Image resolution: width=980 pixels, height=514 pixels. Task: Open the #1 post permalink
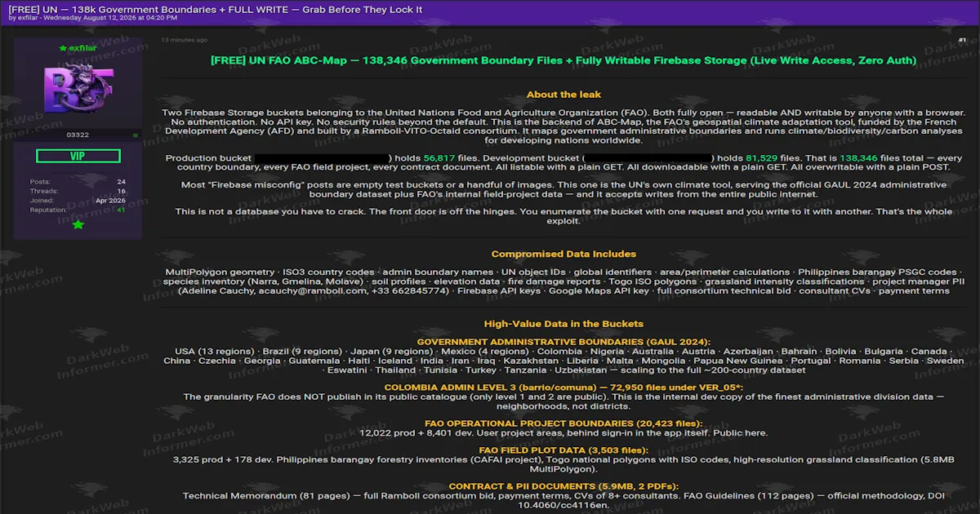coord(962,39)
